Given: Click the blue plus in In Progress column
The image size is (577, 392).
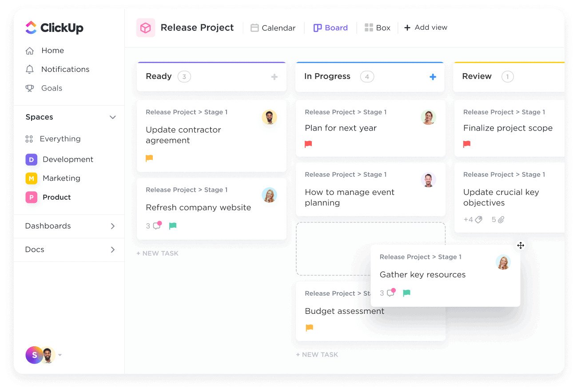Looking at the screenshot, I should pos(433,77).
